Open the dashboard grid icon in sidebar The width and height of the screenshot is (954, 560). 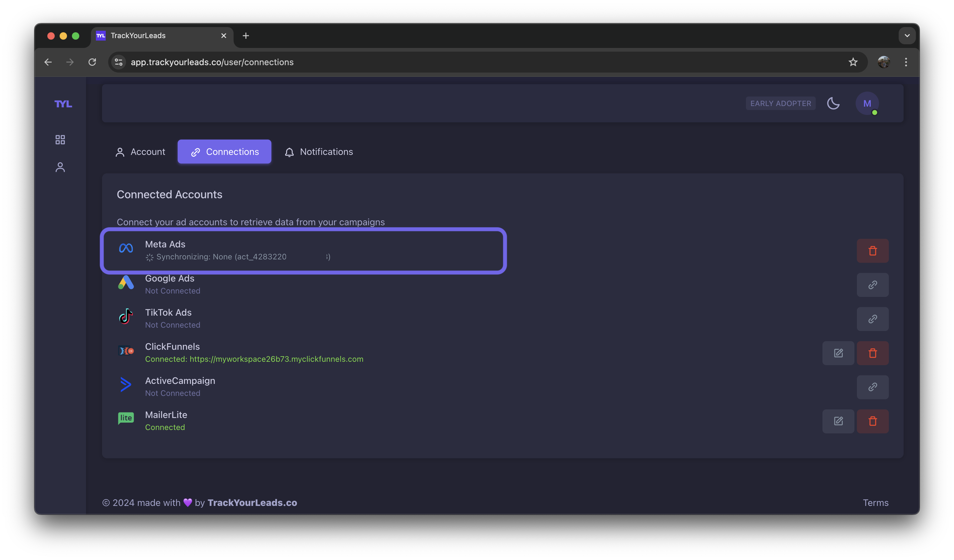[x=60, y=140]
